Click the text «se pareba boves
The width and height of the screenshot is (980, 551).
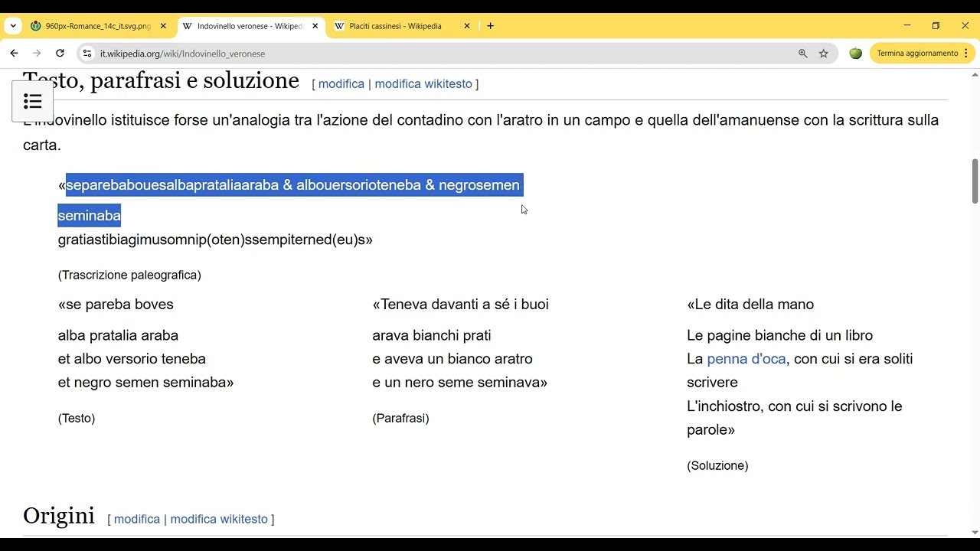[x=116, y=305]
